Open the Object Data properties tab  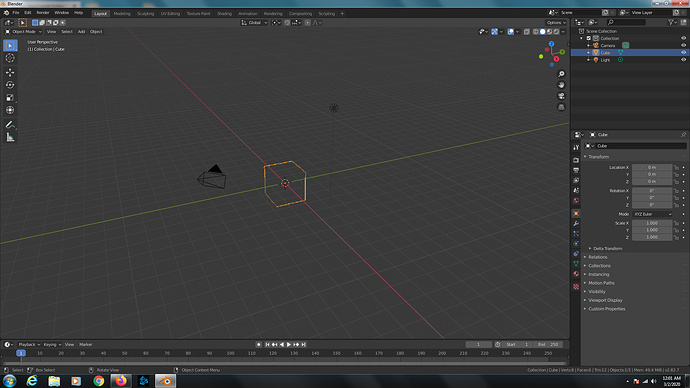tap(576, 264)
